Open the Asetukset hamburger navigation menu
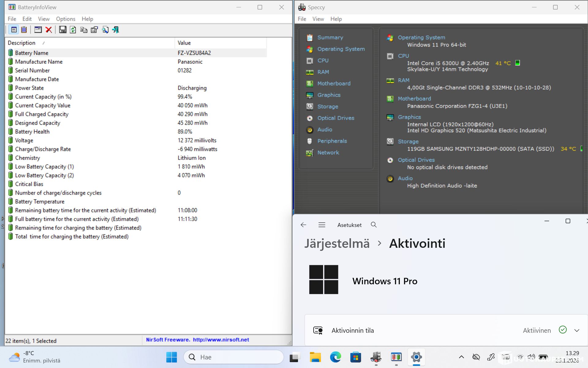 [322, 225]
